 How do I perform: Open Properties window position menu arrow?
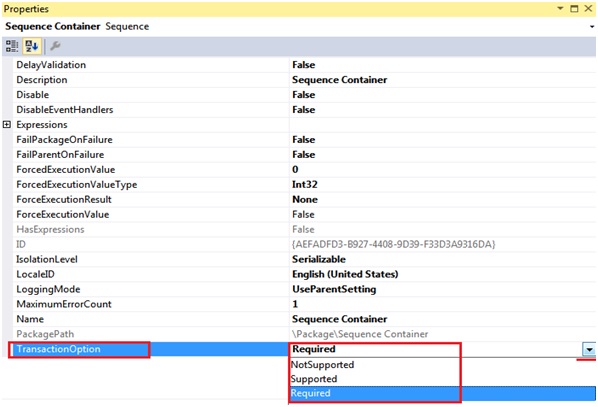[560, 8]
